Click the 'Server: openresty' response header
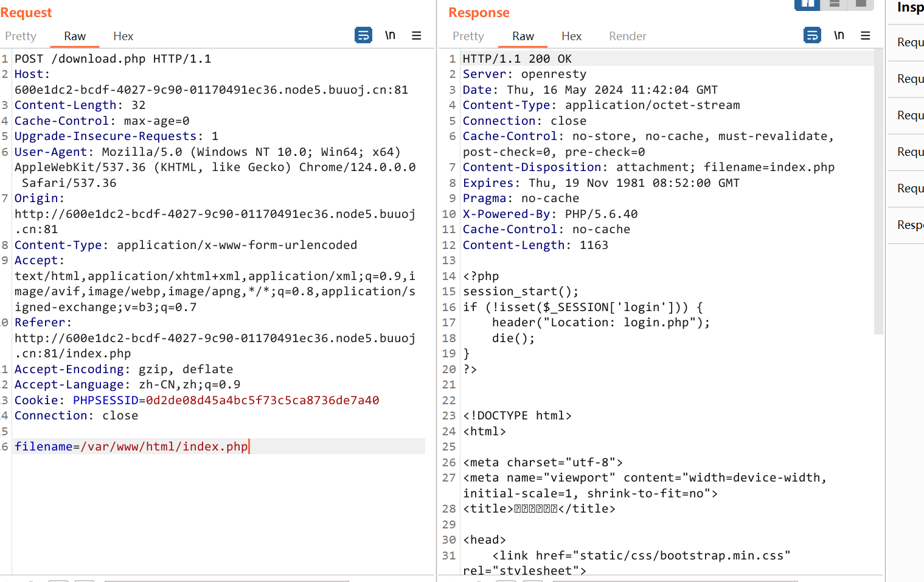The height and width of the screenshot is (582, 924). click(x=525, y=74)
